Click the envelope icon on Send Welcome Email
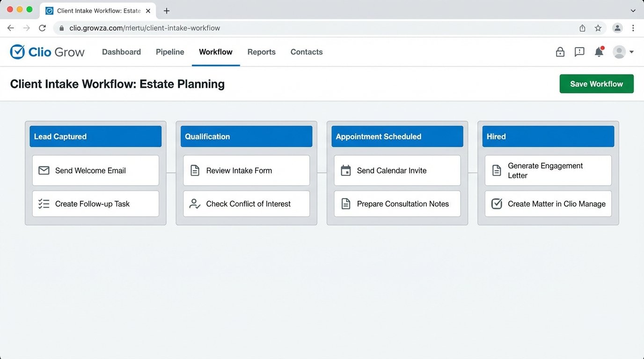 [x=44, y=171]
